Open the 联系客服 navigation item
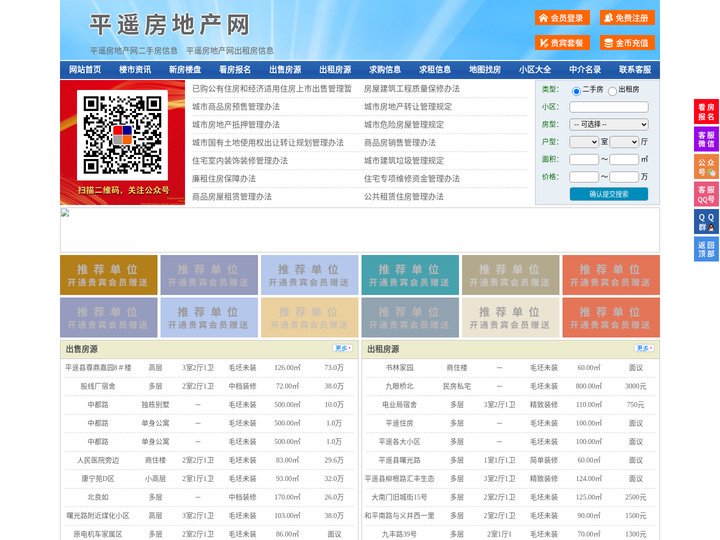 (635, 70)
